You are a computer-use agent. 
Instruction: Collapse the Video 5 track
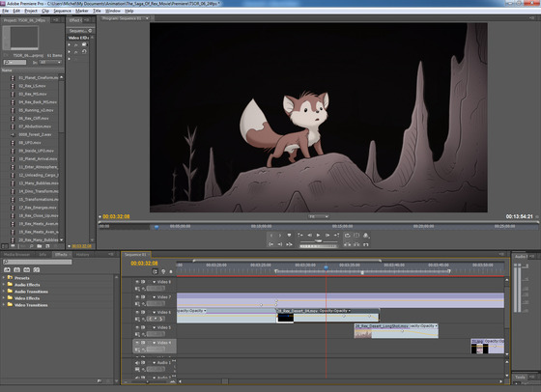click(154, 327)
